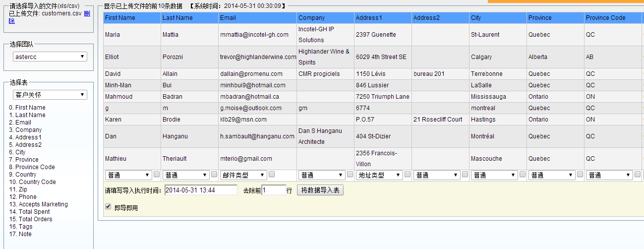The width and height of the screenshot is (644, 249).
Task: Tick the checkbox beside the 地址类型 dropdown
Action: click(x=408, y=175)
